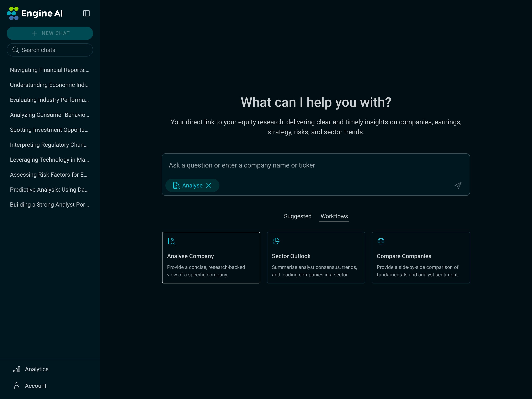Click the Sector Outlook pie chart icon
This screenshot has width=532, height=399.
(x=276, y=241)
